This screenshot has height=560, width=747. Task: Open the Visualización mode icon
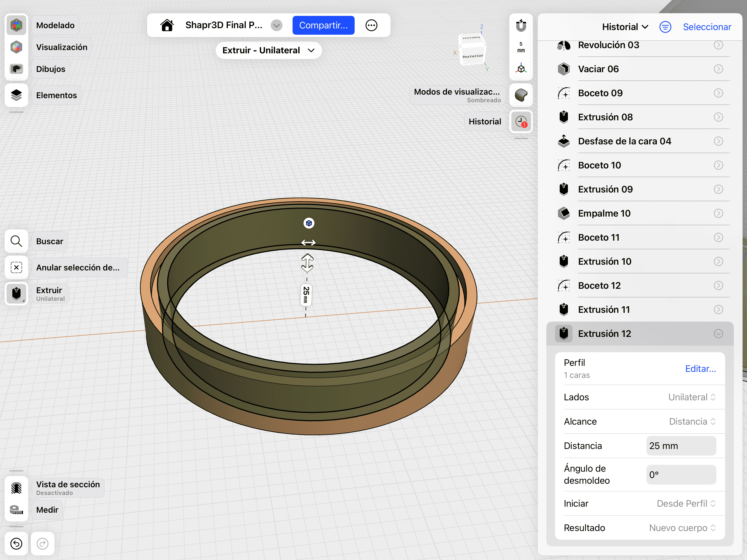coord(16,47)
